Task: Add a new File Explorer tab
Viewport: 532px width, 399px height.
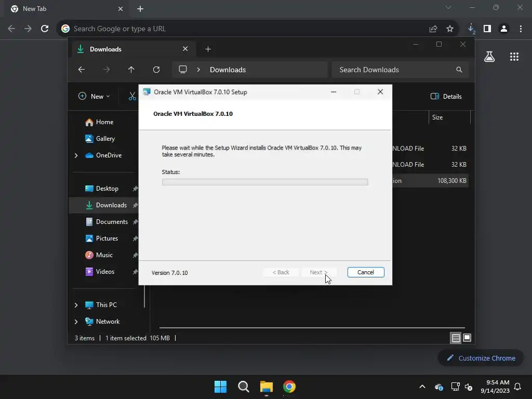Action: click(208, 49)
